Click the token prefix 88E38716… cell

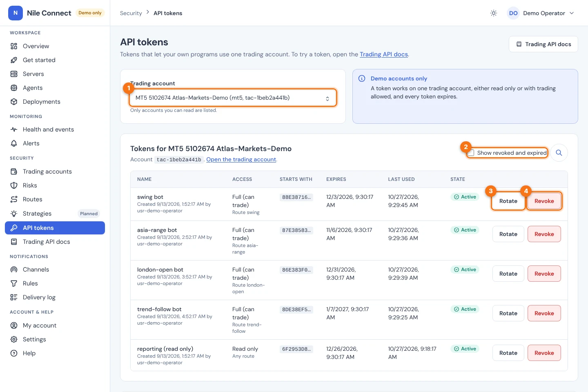[296, 197]
